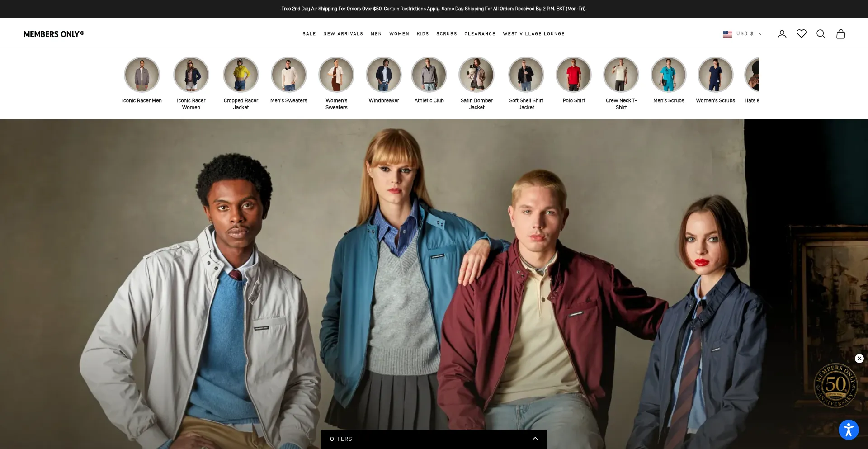This screenshot has height=449, width=868.
Task: Open the accessibility widget button
Action: (849, 430)
